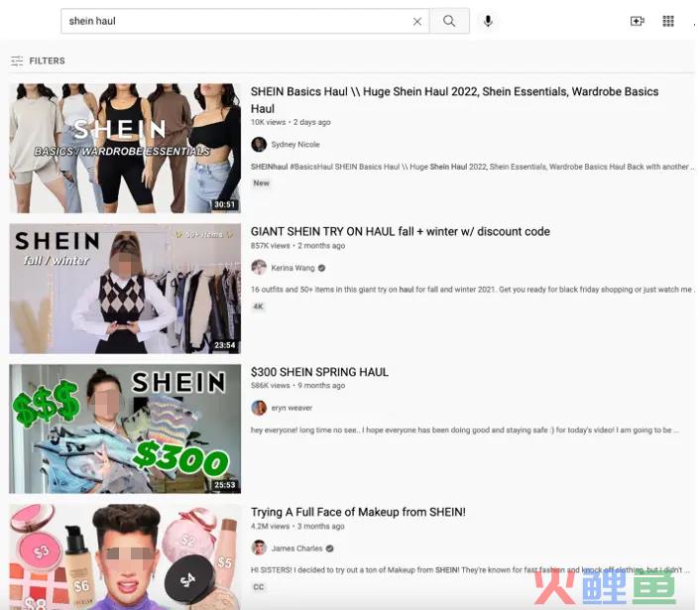Viewport: 700px width, 610px height.
Task: Click description starting '16 outfits and 50+ items'
Action: click(x=472, y=290)
